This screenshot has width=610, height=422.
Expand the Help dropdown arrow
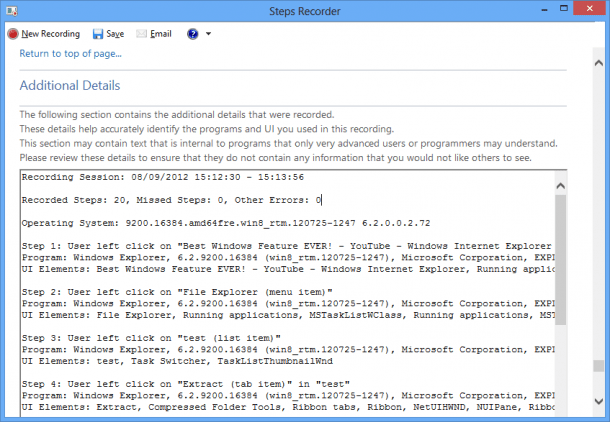(209, 34)
